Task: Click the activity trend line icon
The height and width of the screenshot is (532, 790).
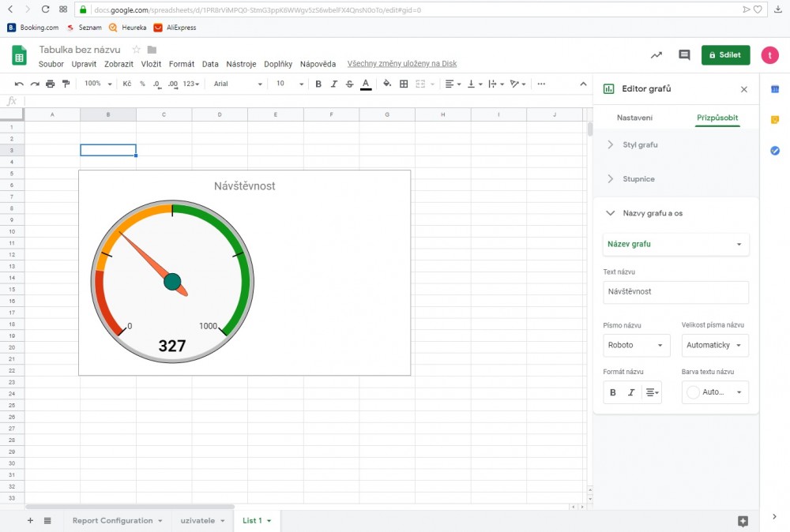Action: [656, 55]
